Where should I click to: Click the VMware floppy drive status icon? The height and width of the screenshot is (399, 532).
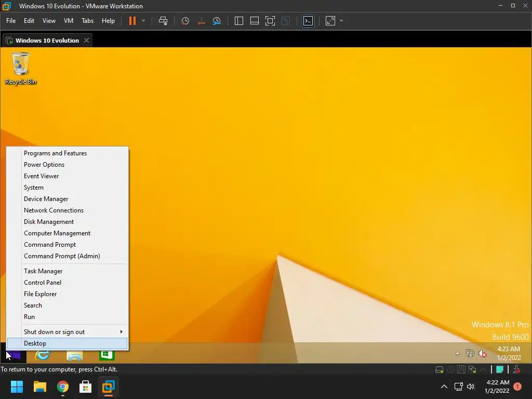[x=461, y=369]
